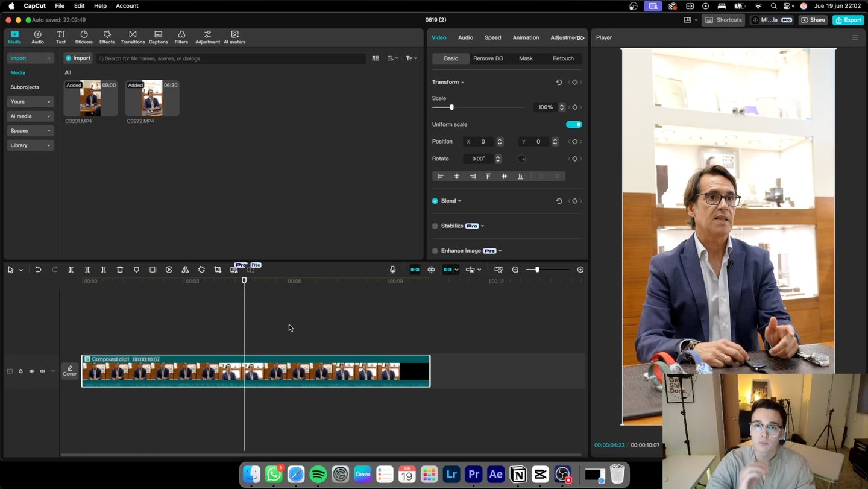Uncheck the Blend checkbox
Screen dimensions: 868x489
[435, 201]
